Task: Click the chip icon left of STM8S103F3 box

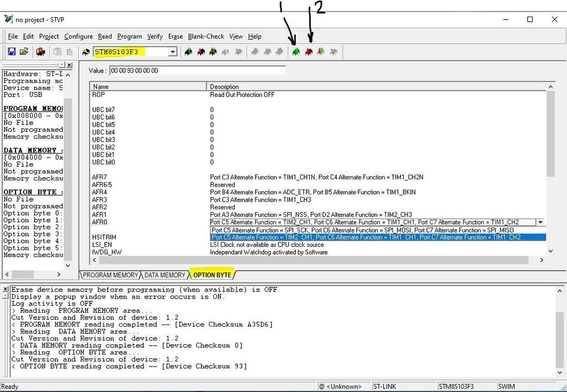Action: click(x=86, y=52)
